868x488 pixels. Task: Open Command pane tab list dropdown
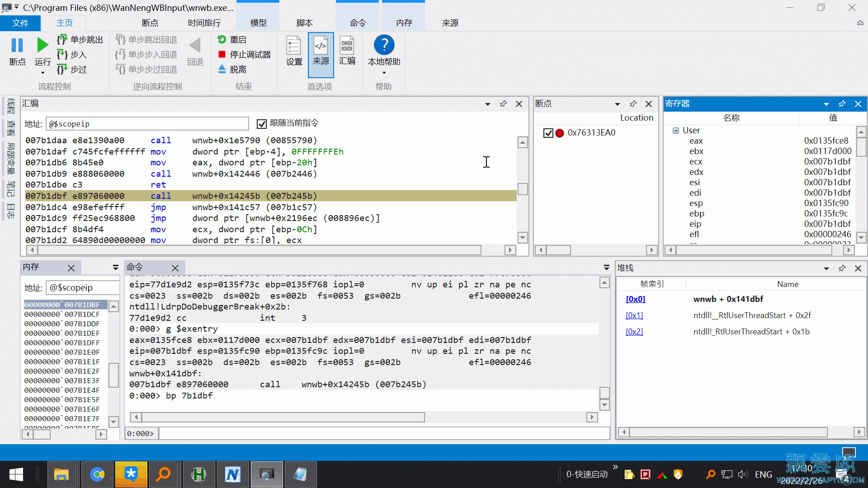pyautogui.click(x=606, y=267)
